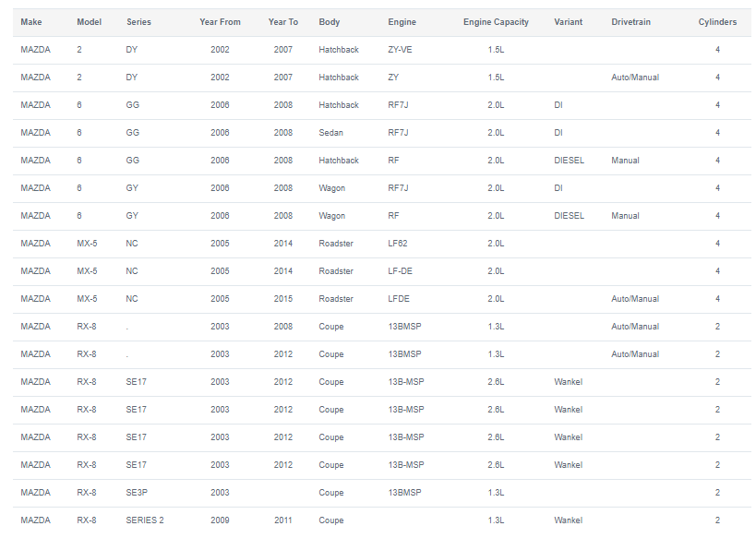The width and height of the screenshot is (756, 550).
Task: Select the Cylinders column header
Action: (717, 22)
